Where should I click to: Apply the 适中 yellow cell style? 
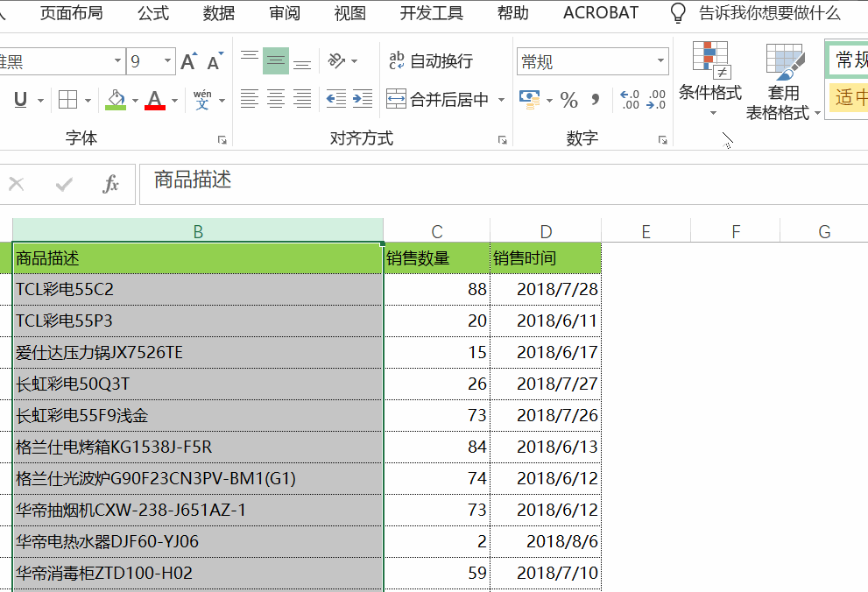[x=847, y=97]
